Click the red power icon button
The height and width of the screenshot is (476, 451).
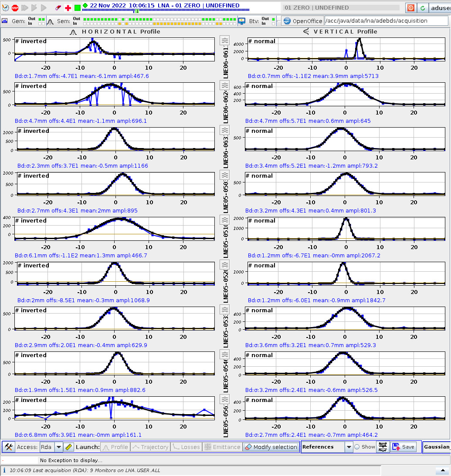411,8
